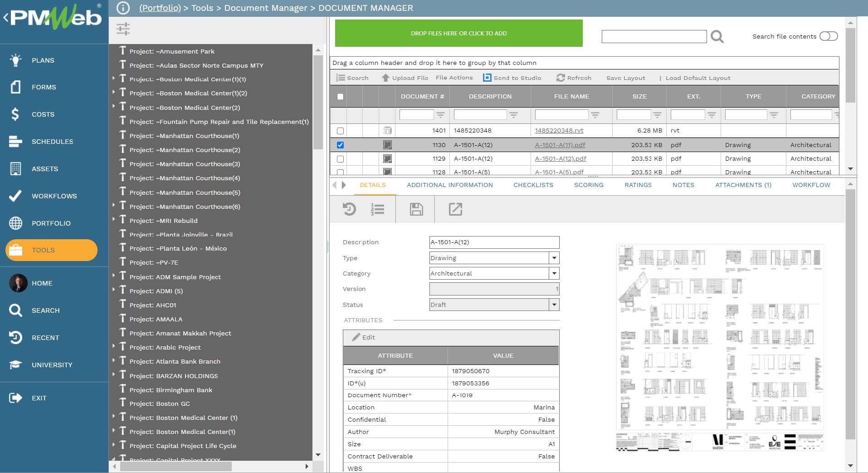
Task: Click the file type icon for document 1401
Action: [x=387, y=131]
